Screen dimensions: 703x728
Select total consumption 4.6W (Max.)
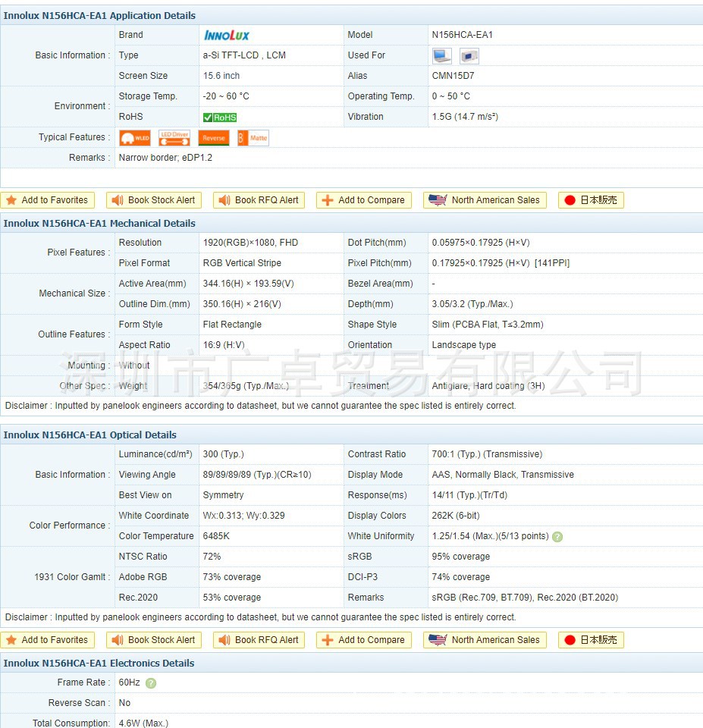click(x=143, y=723)
